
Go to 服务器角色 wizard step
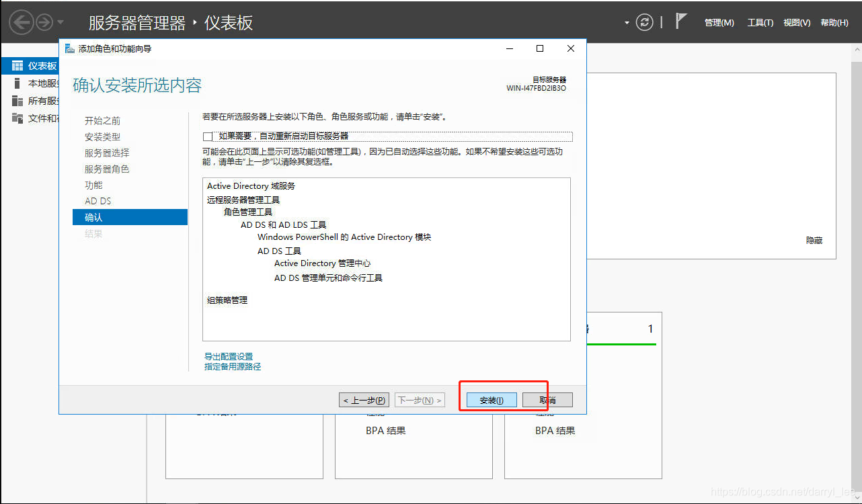107,169
